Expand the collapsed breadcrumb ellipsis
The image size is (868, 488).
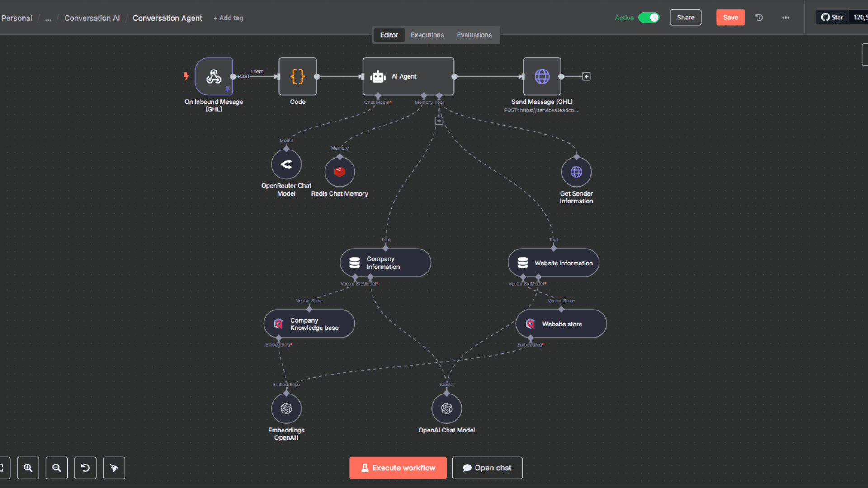(x=48, y=18)
